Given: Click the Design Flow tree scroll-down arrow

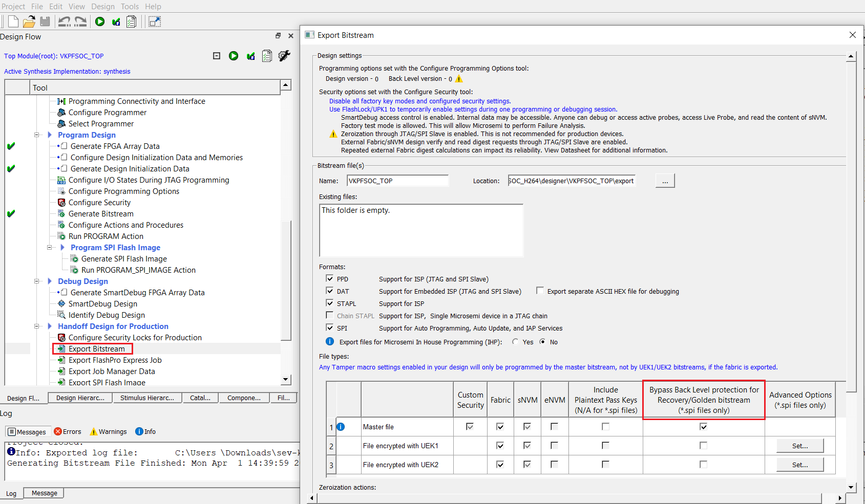Looking at the screenshot, I should point(286,380).
